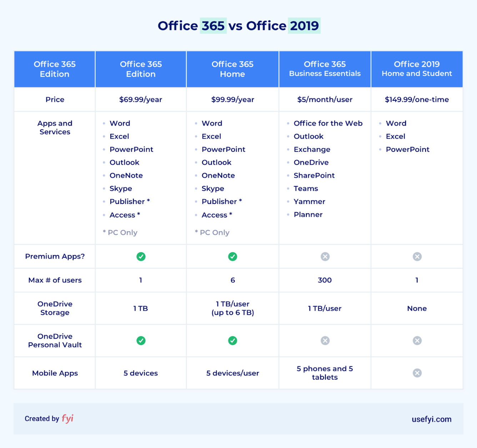
Task: Click * PC Only note in $69.99/year column
Action: coord(120,233)
